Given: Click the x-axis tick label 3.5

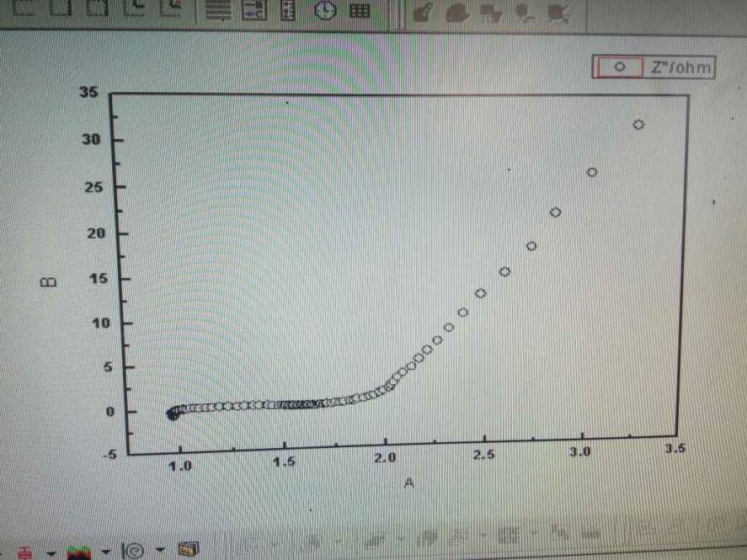Looking at the screenshot, I should coord(675,448).
